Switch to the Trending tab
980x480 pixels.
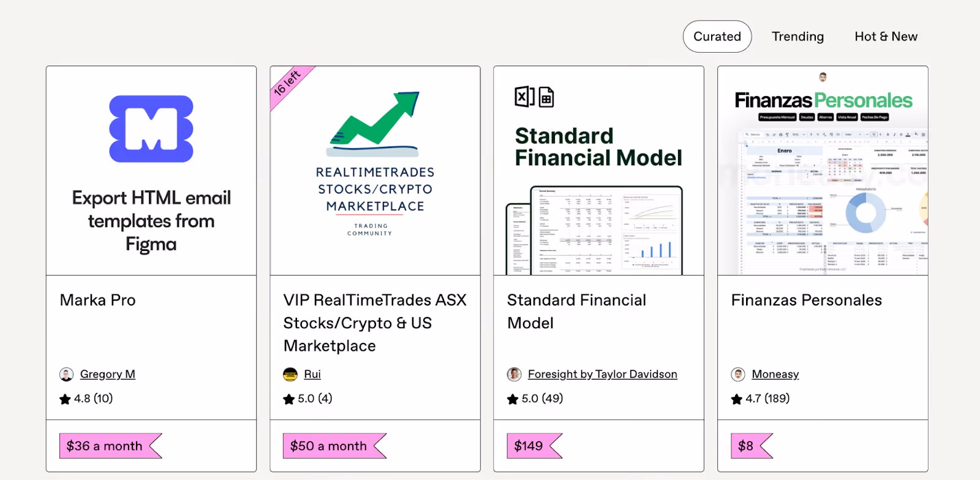point(797,37)
